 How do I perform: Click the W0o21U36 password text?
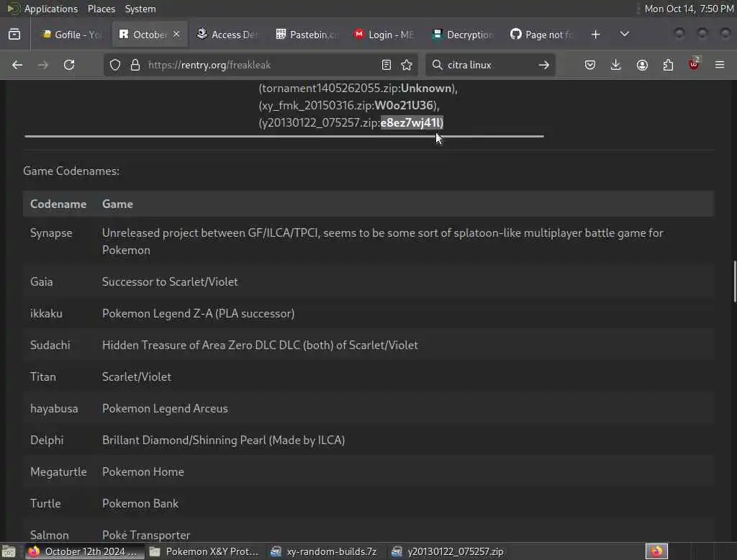click(x=404, y=105)
